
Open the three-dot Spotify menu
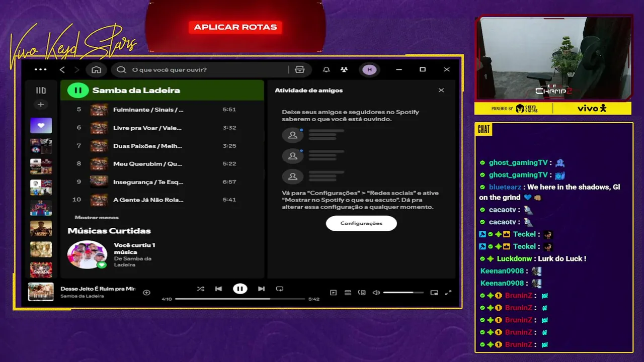coord(40,69)
